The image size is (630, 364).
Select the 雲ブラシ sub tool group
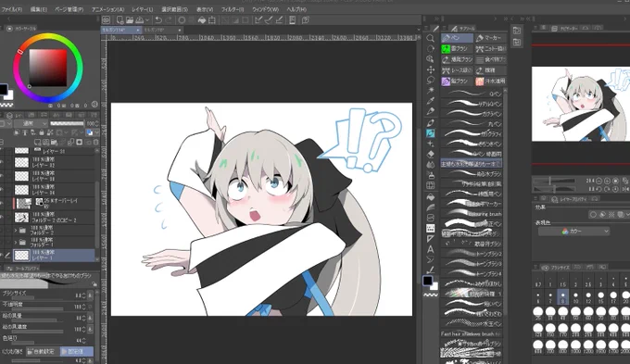[x=457, y=48]
